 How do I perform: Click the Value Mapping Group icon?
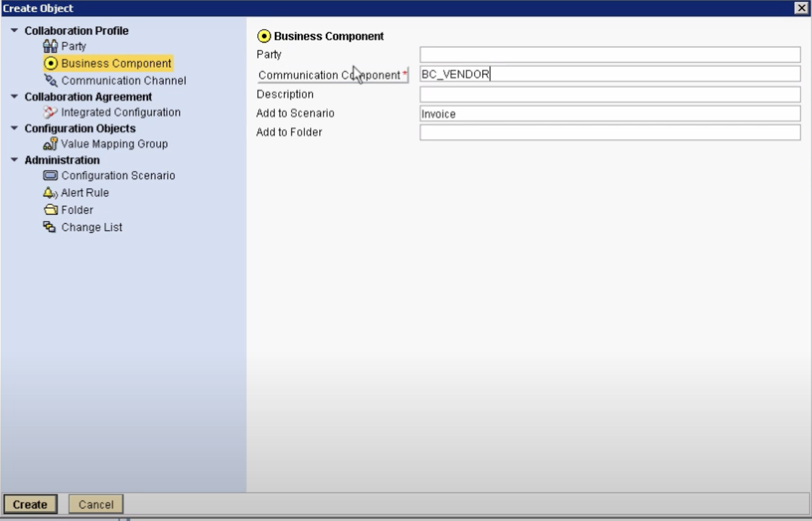pyautogui.click(x=50, y=144)
